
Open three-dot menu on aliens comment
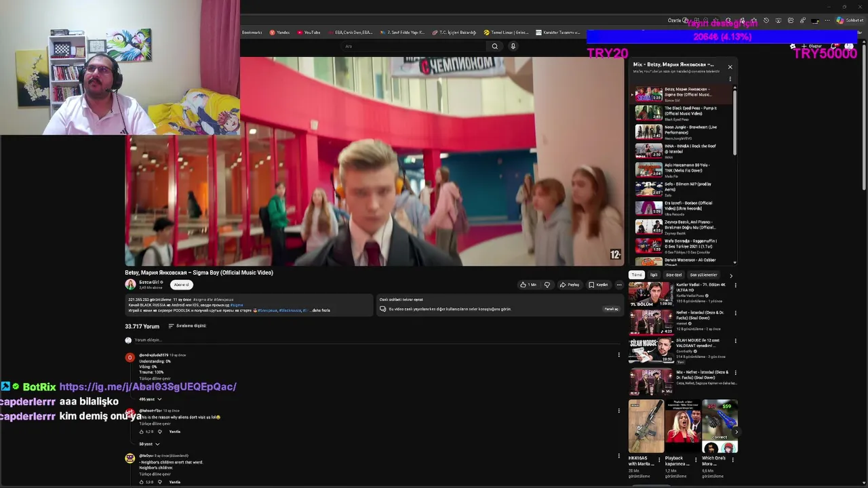pos(618,411)
